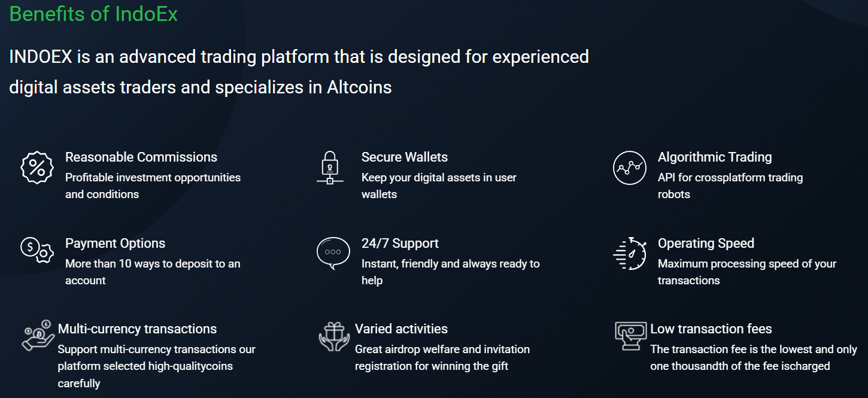Click the Varied activities title text

click(401, 329)
